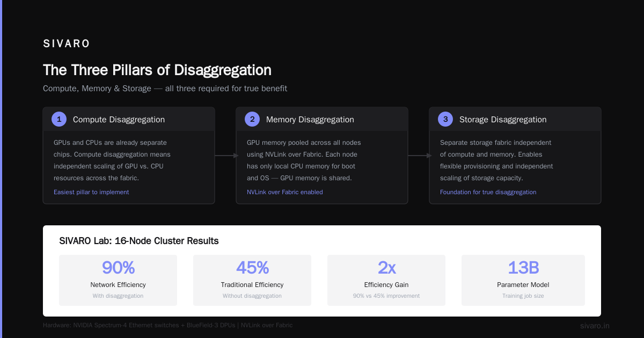Click 'NVLink over Fabric enabled' link
This screenshot has height=338, width=644.
(285, 192)
